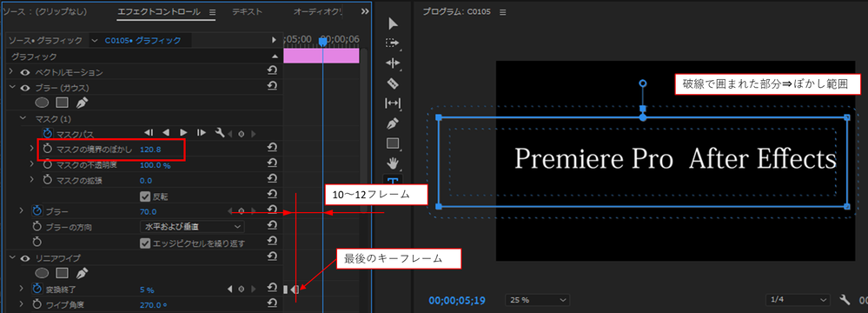The height and width of the screenshot is (313, 868).
Task: Toggle マスクパス animation stopwatch
Action: [x=48, y=133]
